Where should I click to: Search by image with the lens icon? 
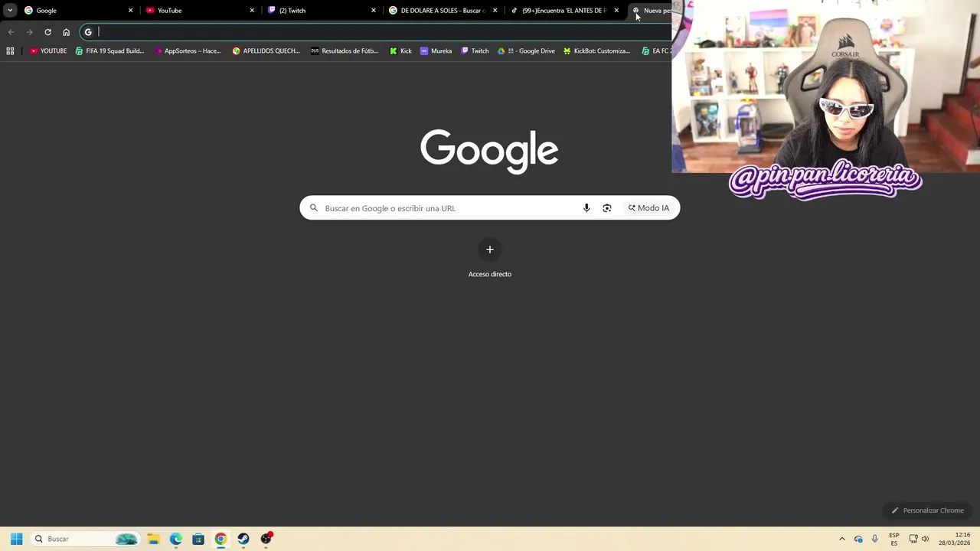[607, 208]
